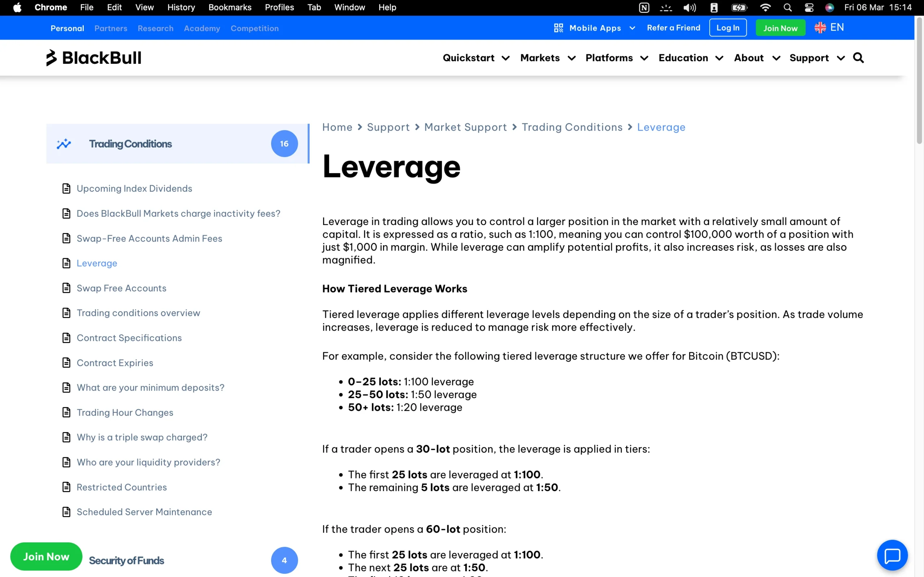This screenshot has height=577, width=924.
Task: Click the UK flag language icon
Action: click(820, 27)
